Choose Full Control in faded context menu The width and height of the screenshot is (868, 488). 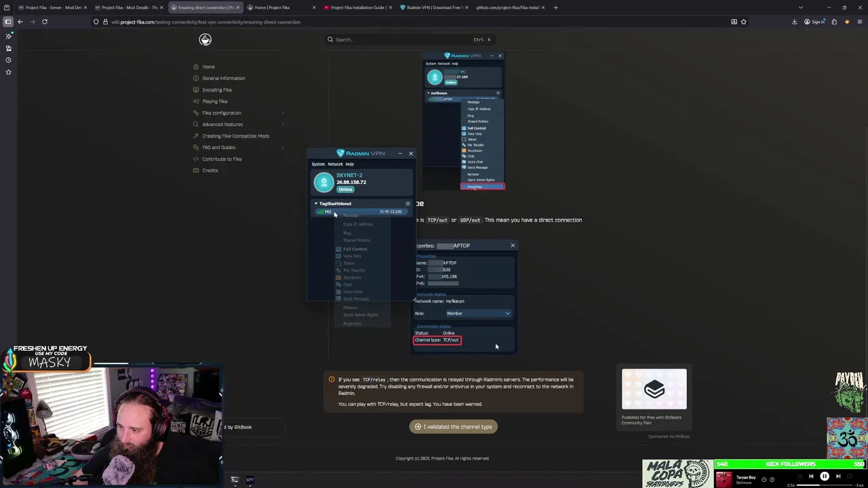[x=355, y=249]
